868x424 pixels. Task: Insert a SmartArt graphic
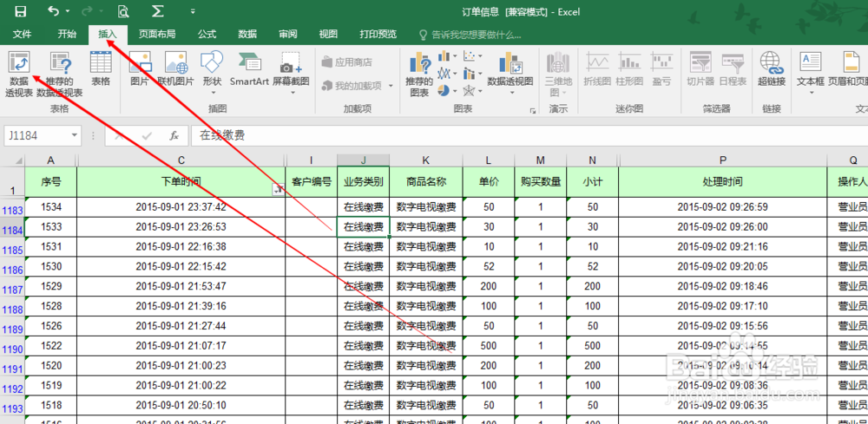coord(249,69)
